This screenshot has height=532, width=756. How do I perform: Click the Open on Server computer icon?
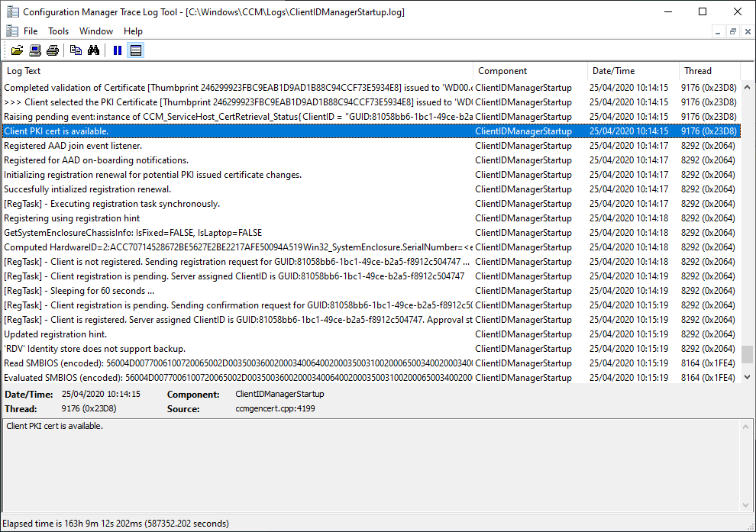click(35, 50)
